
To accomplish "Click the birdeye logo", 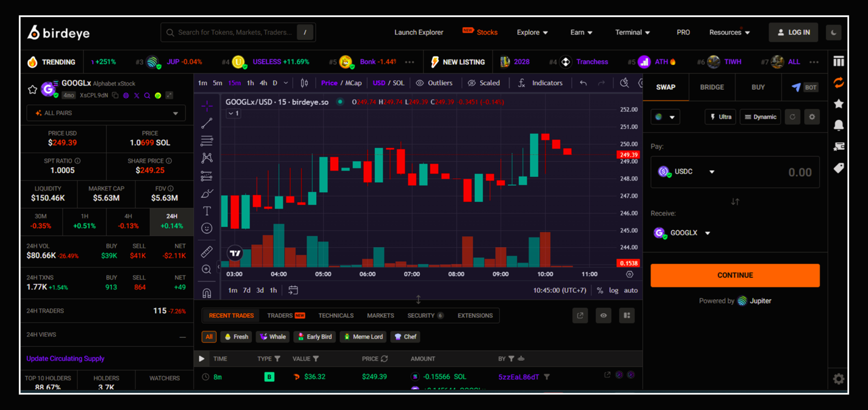I will coord(58,33).
